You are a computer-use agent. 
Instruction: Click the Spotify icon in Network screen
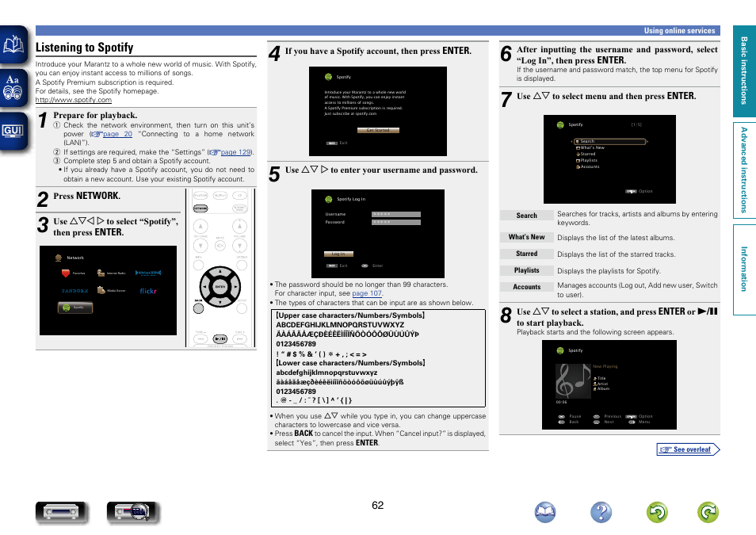click(75, 308)
